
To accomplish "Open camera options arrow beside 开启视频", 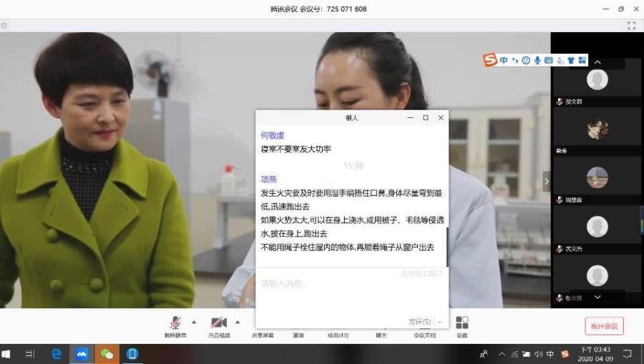I will tap(238, 323).
